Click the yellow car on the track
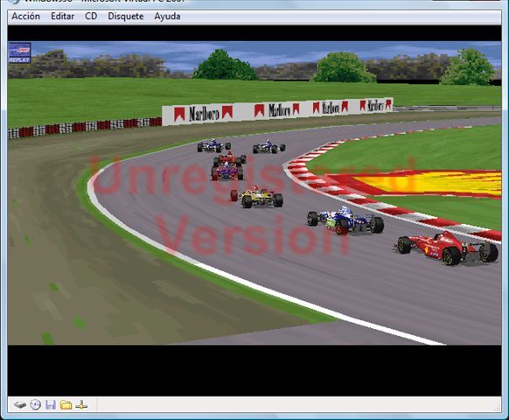Image resolution: width=509 pixels, height=420 pixels. 257,197
